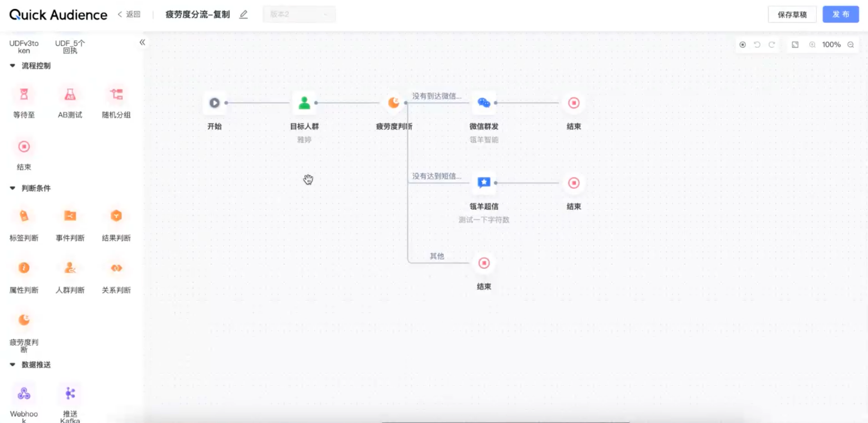Fit the canvas to screen
Viewport: 868px width, 423px height.
[x=795, y=45]
